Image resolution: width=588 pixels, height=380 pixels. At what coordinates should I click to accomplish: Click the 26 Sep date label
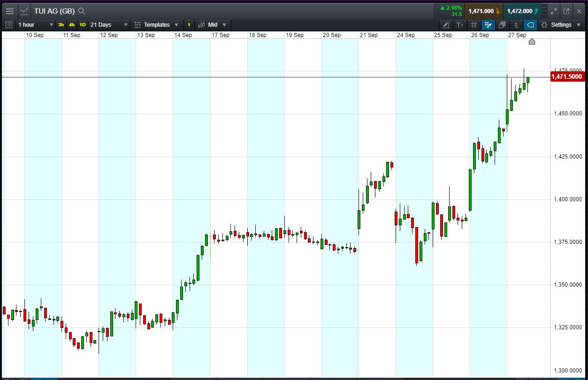pyautogui.click(x=480, y=35)
